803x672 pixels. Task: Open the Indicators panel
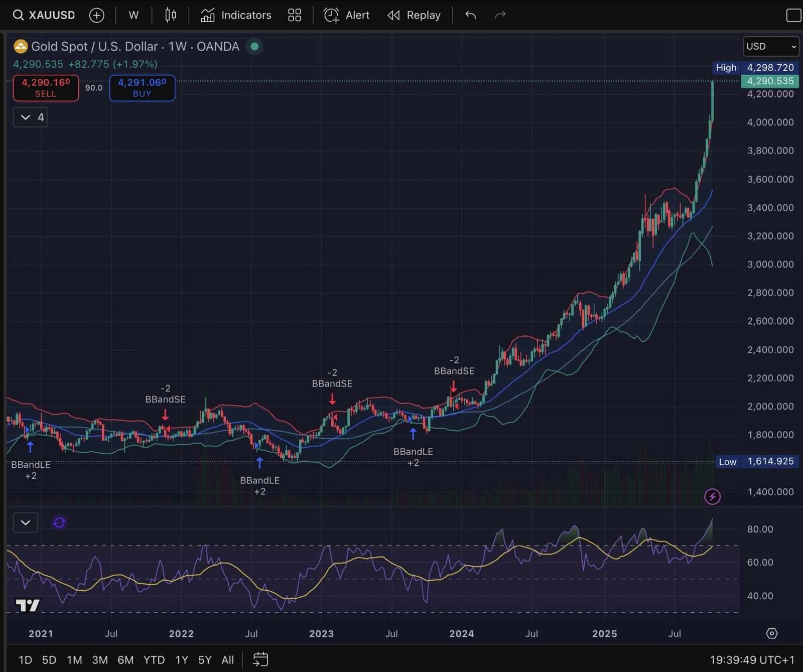point(236,15)
